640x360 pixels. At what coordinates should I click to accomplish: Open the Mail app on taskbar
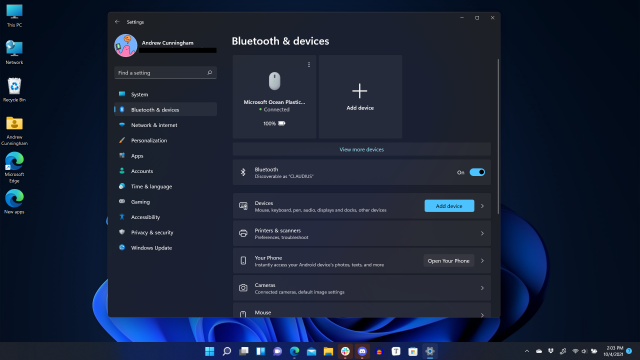[x=311, y=351]
